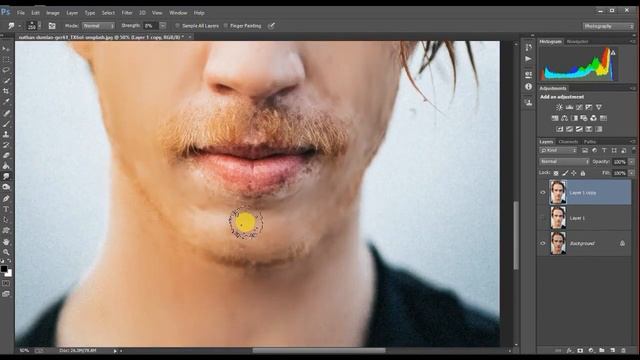
Task: Select the Quick Selection tool
Action: pyautogui.click(x=6, y=80)
